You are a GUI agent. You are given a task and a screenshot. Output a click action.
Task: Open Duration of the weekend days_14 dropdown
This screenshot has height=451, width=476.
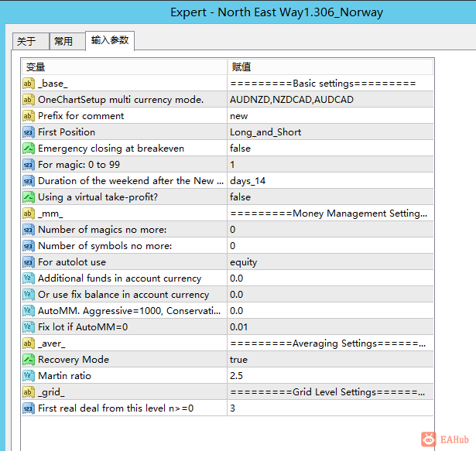[330, 181]
